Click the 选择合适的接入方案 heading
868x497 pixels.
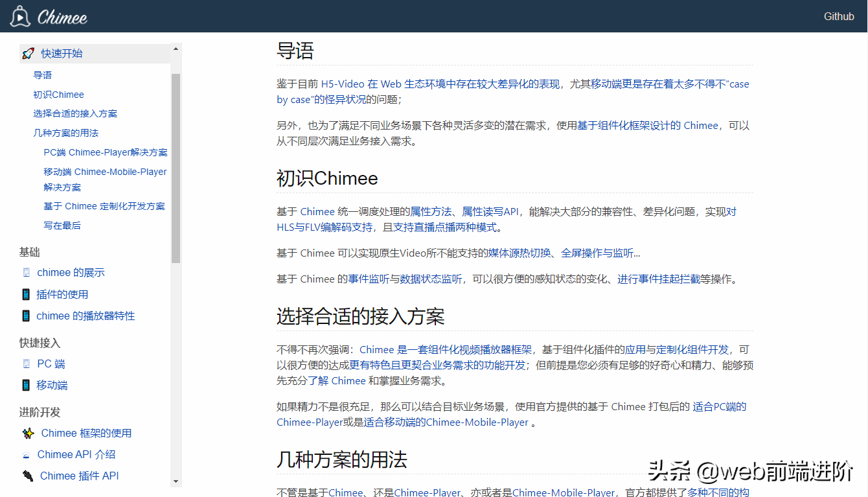pyautogui.click(x=361, y=316)
